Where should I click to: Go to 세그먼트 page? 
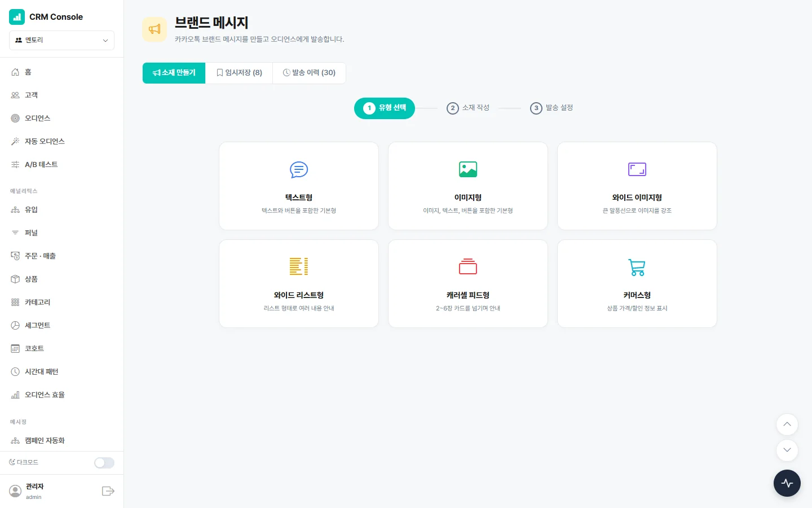click(x=62, y=326)
